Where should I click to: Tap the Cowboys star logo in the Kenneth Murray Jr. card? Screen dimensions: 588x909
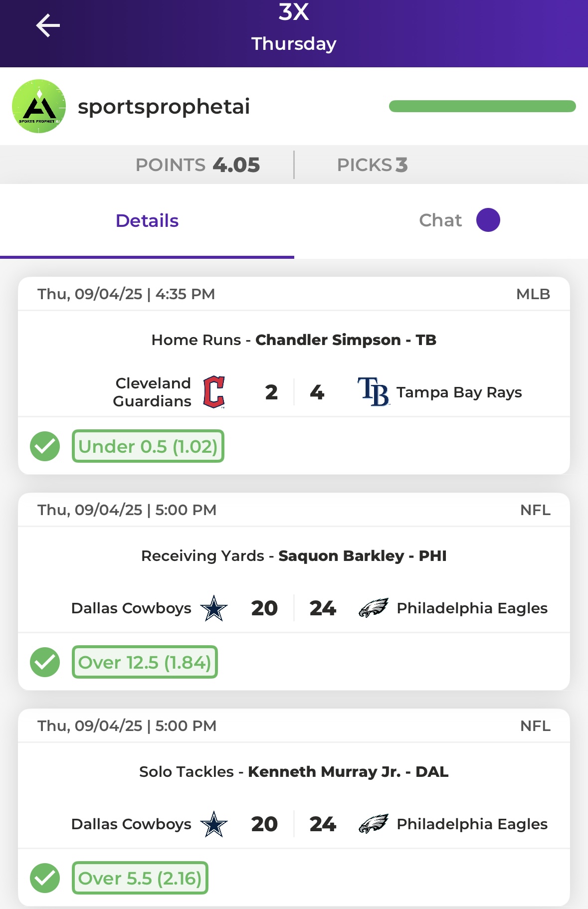click(x=214, y=824)
